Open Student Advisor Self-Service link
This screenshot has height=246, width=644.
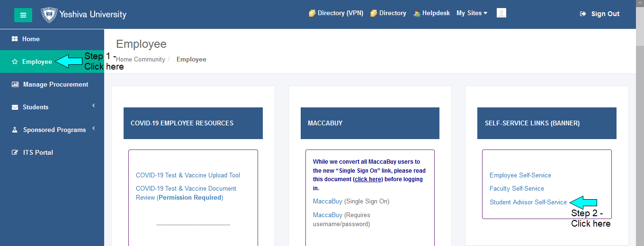click(x=528, y=202)
